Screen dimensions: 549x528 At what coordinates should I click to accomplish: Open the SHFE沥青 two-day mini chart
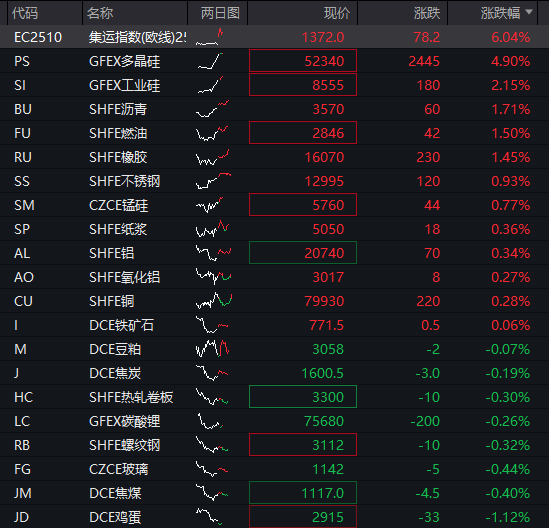tap(213, 109)
